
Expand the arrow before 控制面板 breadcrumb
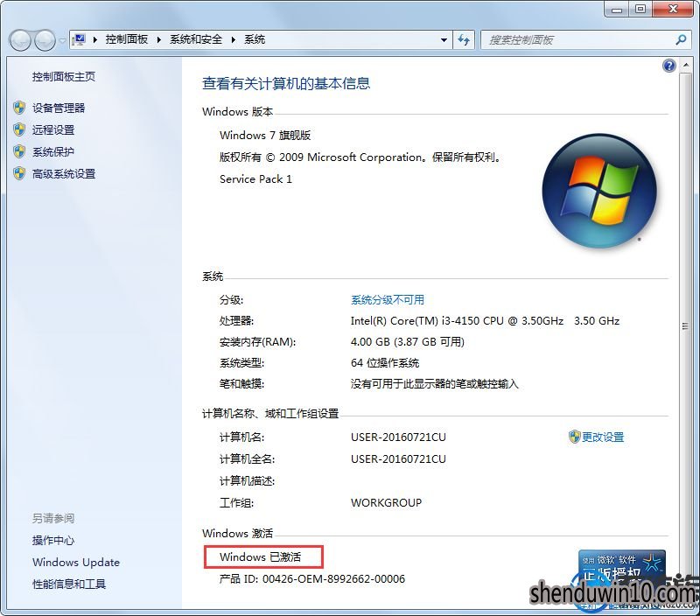[95, 39]
